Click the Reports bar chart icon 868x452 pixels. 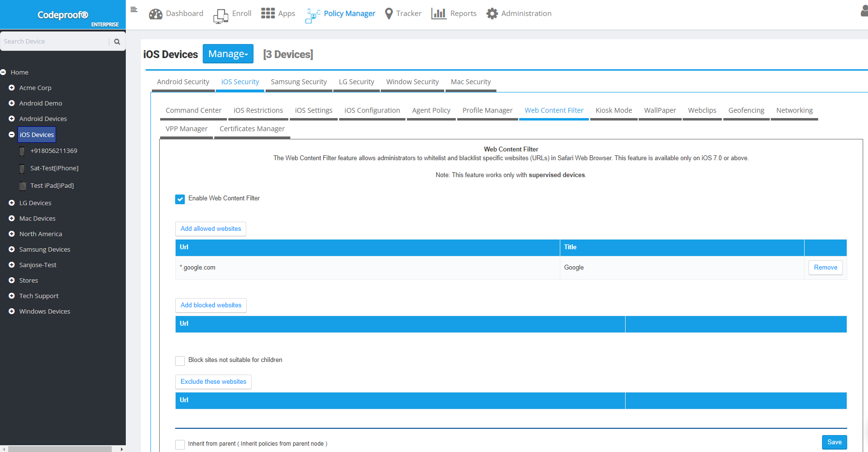tap(439, 14)
